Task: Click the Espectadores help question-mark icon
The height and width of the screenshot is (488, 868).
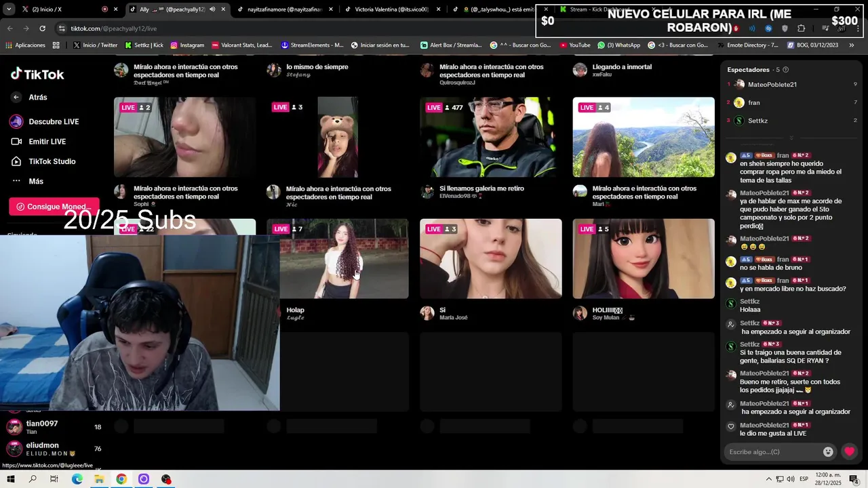Action: 785,70
